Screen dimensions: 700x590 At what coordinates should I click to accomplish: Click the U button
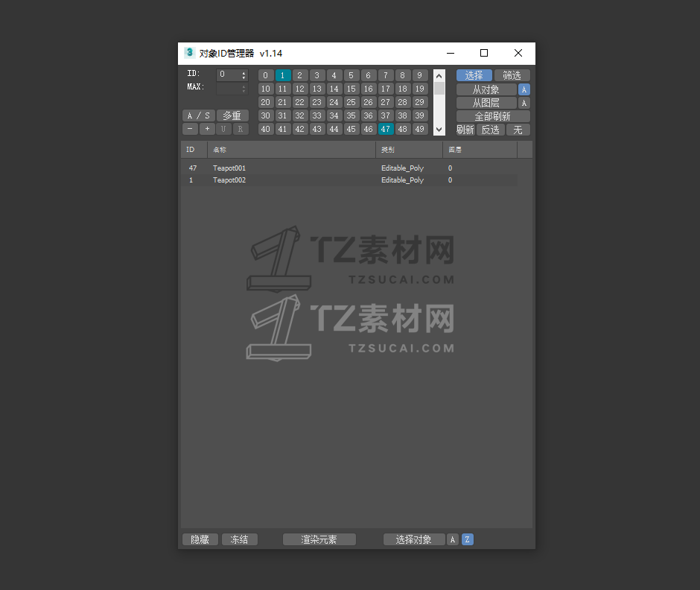[x=223, y=129]
